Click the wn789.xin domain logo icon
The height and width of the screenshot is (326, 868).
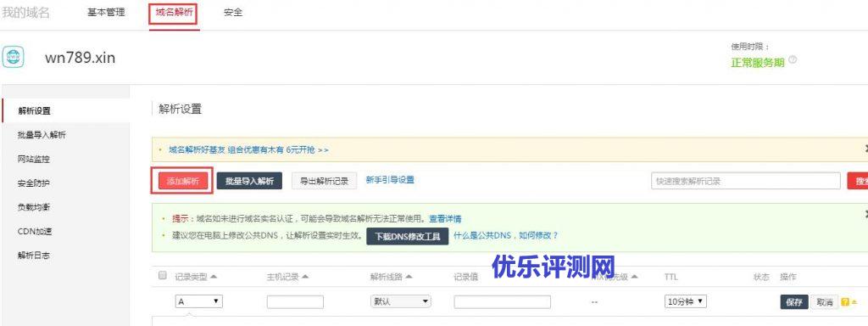[13, 57]
